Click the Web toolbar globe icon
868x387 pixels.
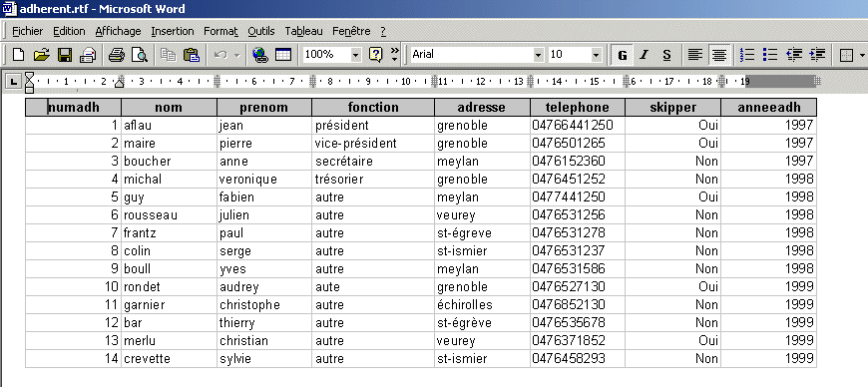(x=259, y=54)
